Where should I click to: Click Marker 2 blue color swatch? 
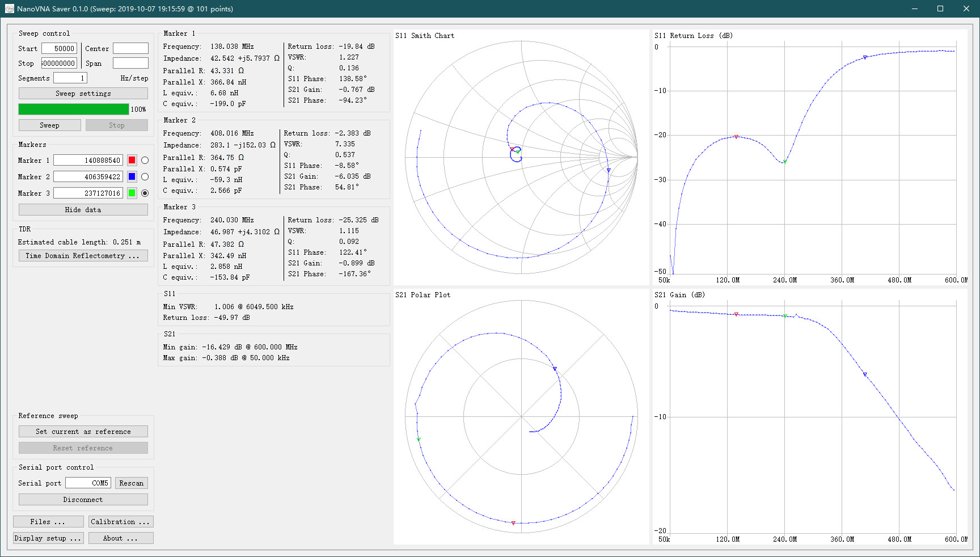pyautogui.click(x=132, y=177)
